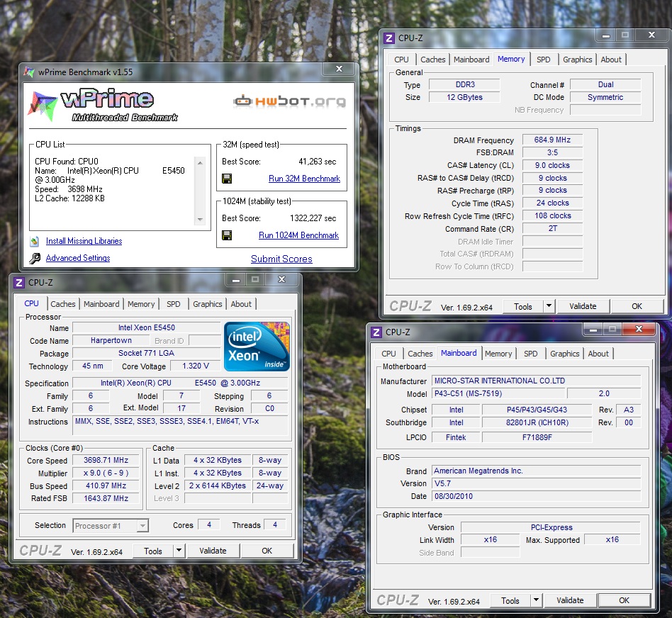This screenshot has height=618, width=672.
Task: Click Tools button in CPU window
Action: point(153,551)
